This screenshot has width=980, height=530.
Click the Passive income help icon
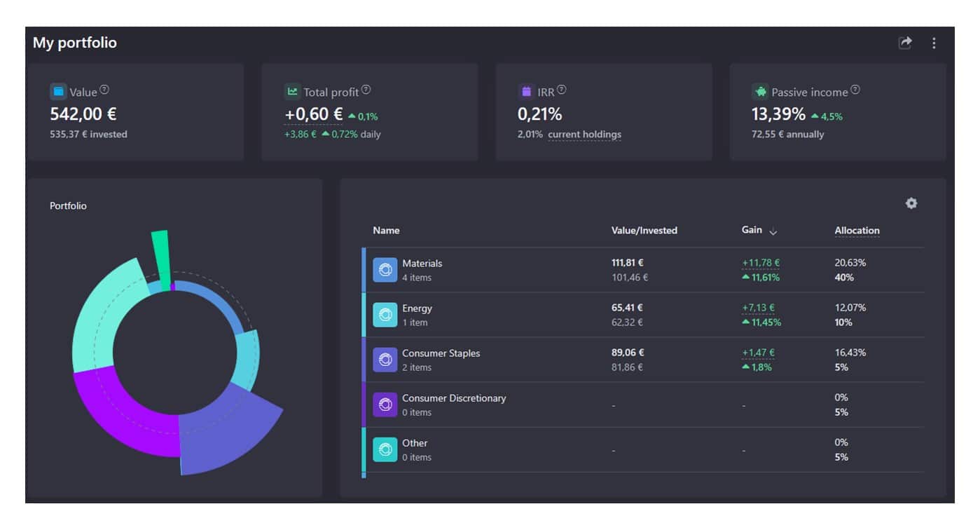tap(855, 90)
